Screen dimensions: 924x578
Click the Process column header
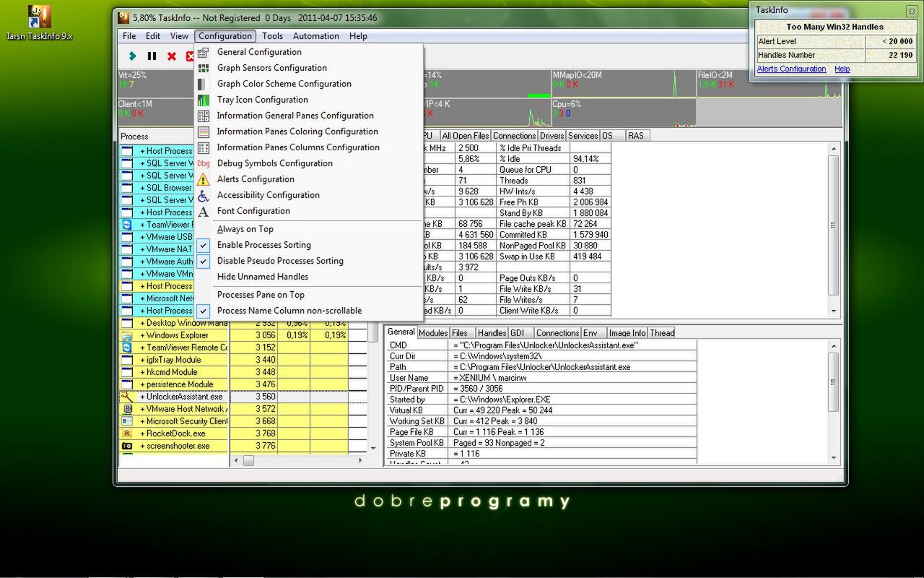click(157, 137)
